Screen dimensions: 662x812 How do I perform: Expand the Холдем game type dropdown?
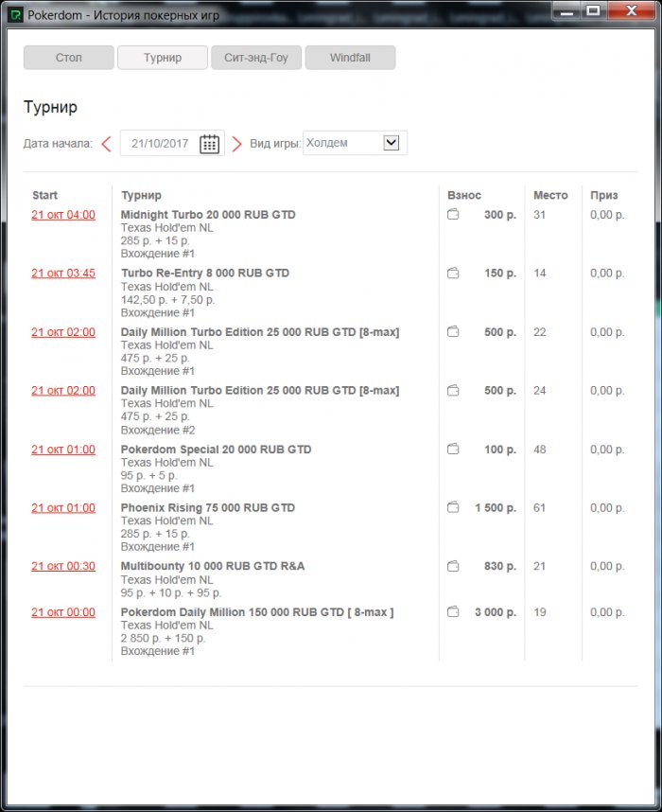click(x=392, y=143)
